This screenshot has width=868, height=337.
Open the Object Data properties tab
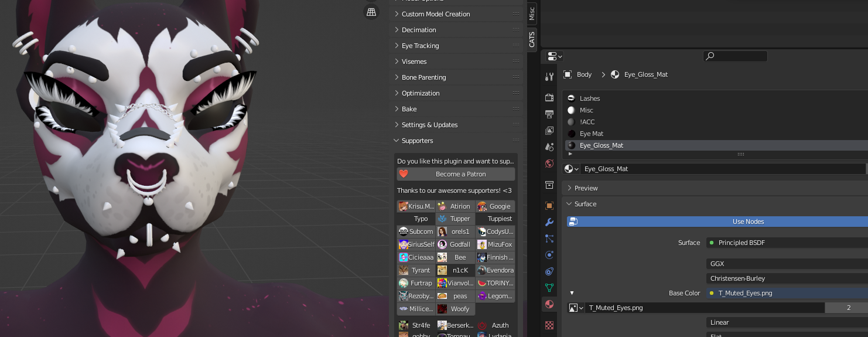(549, 288)
